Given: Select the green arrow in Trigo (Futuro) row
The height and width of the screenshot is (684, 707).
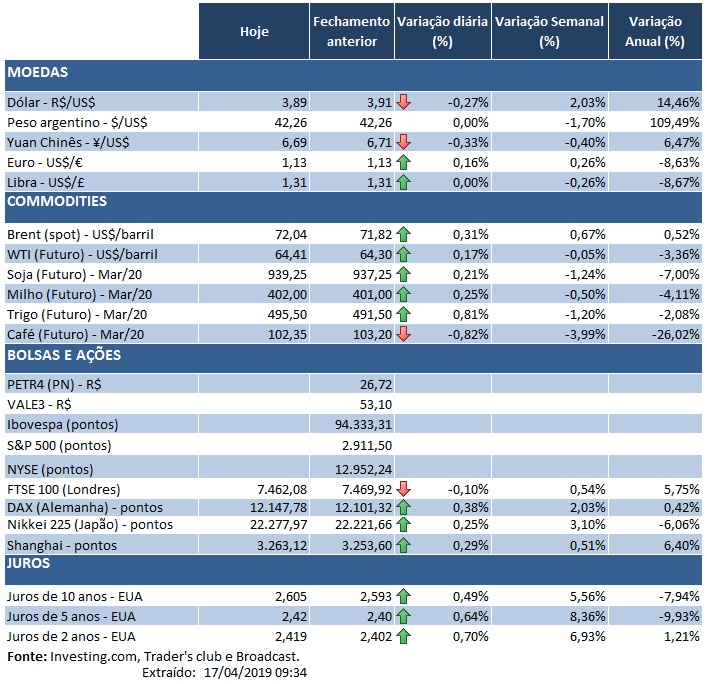Looking at the screenshot, I should click(x=403, y=313).
